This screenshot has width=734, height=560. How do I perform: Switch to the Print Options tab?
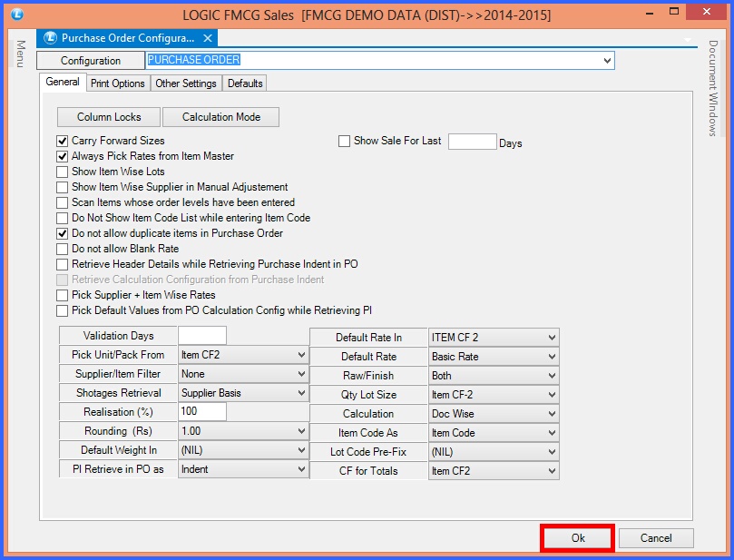[117, 84]
